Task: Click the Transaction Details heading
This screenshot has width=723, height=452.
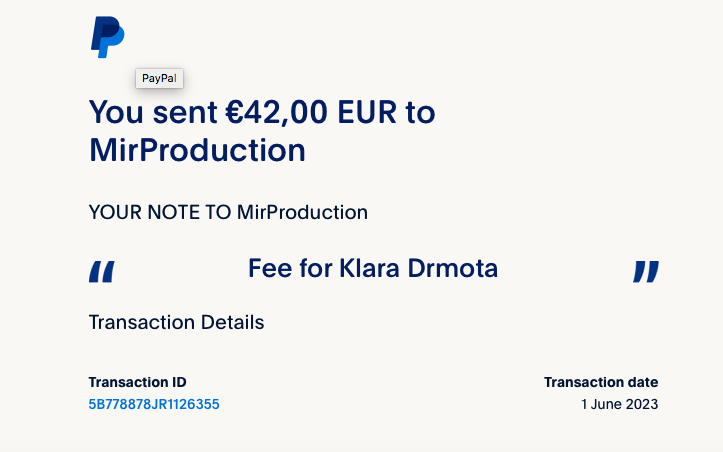Action: click(x=176, y=322)
